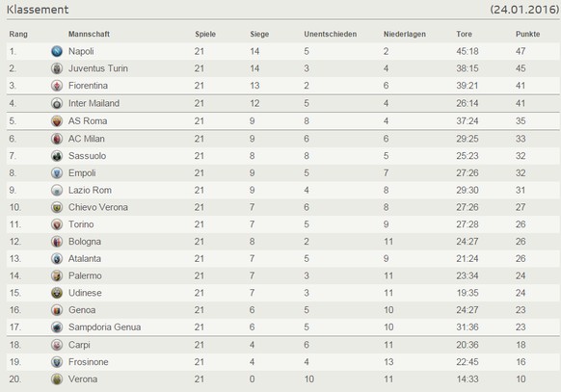Open the Chievo Verona team link
The height and width of the screenshot is (392, 561).
(x=98, y=207)
